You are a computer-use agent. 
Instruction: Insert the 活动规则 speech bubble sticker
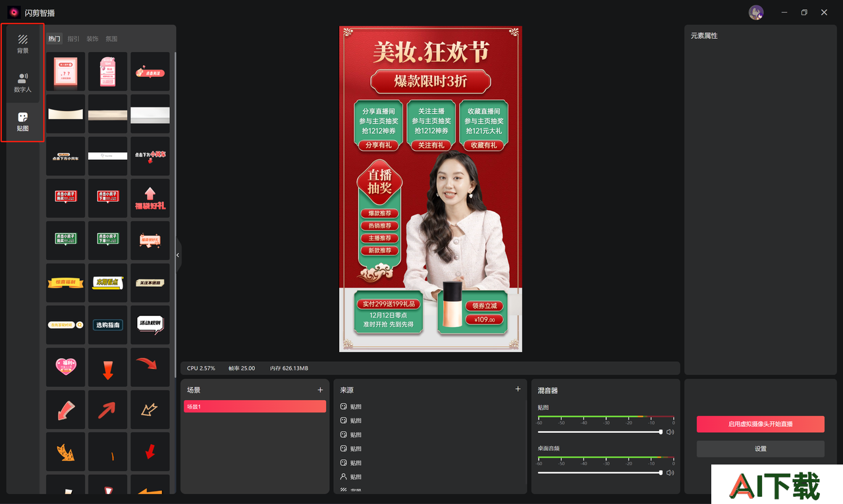coord(150,325)
